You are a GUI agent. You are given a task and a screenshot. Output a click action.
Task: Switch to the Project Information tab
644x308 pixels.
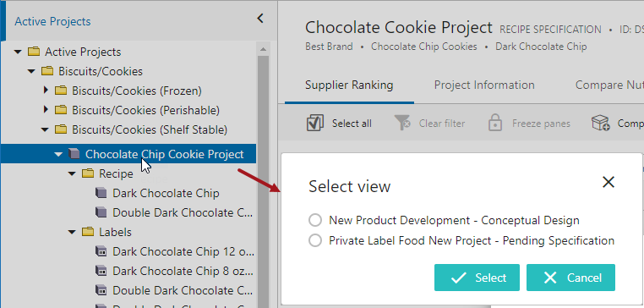[484, 85]
